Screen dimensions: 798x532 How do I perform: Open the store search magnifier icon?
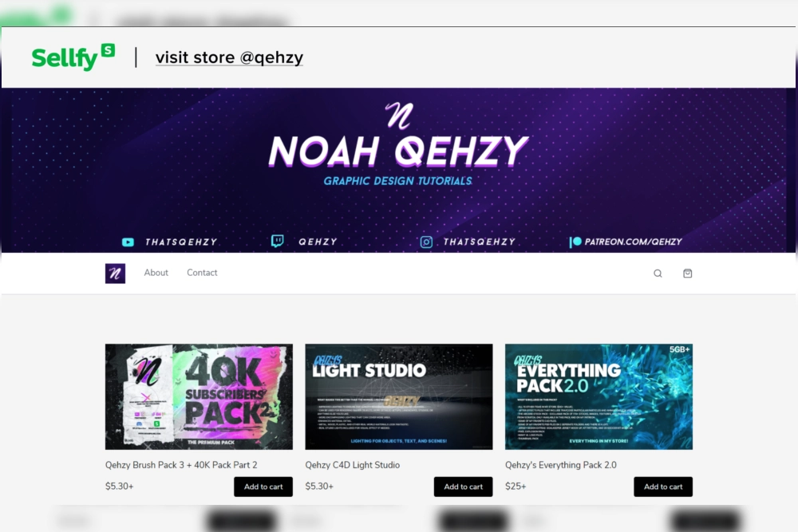pyautogui.click(x=658, y=274)
